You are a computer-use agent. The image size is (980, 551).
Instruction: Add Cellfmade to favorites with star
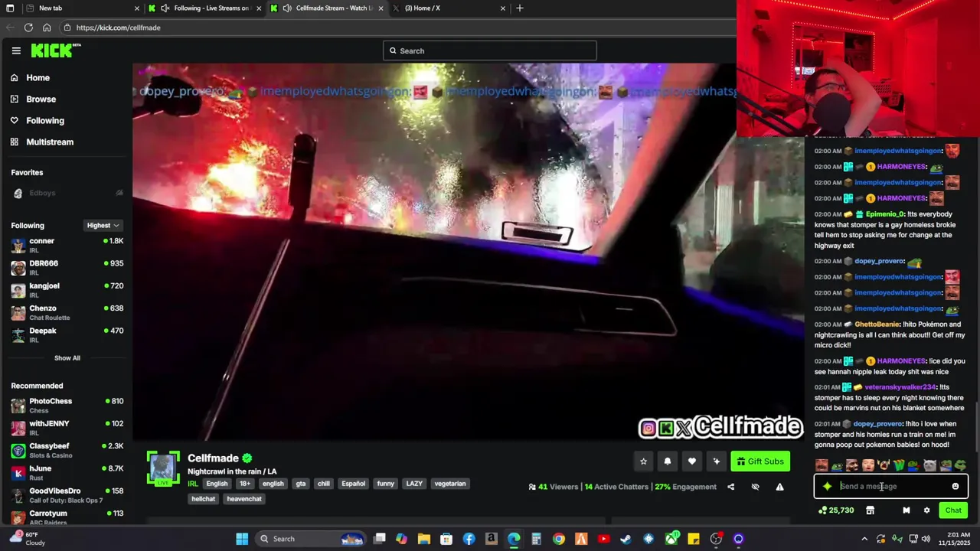[x=643, y=461]
